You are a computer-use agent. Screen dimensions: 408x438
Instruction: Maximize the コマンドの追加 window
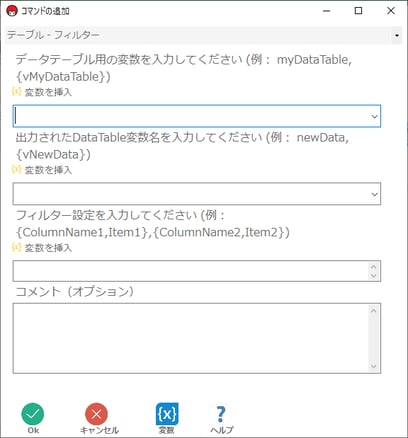coord(358,11)
